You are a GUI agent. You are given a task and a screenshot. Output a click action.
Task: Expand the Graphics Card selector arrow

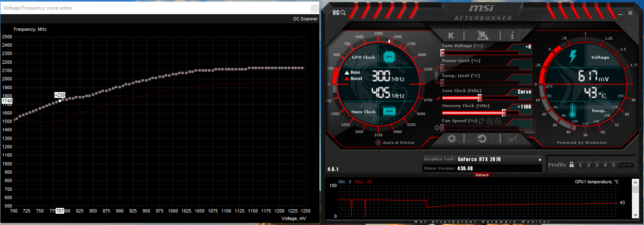pos(540,160)
